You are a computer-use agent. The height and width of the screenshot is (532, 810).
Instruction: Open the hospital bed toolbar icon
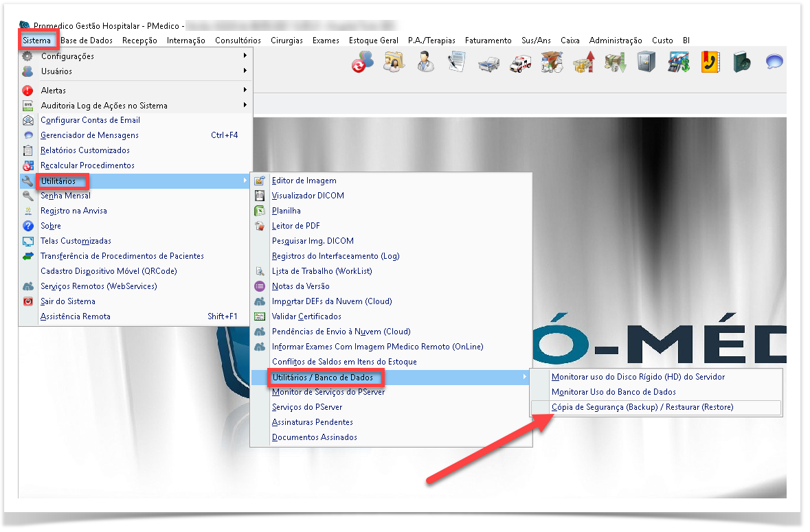488,63
